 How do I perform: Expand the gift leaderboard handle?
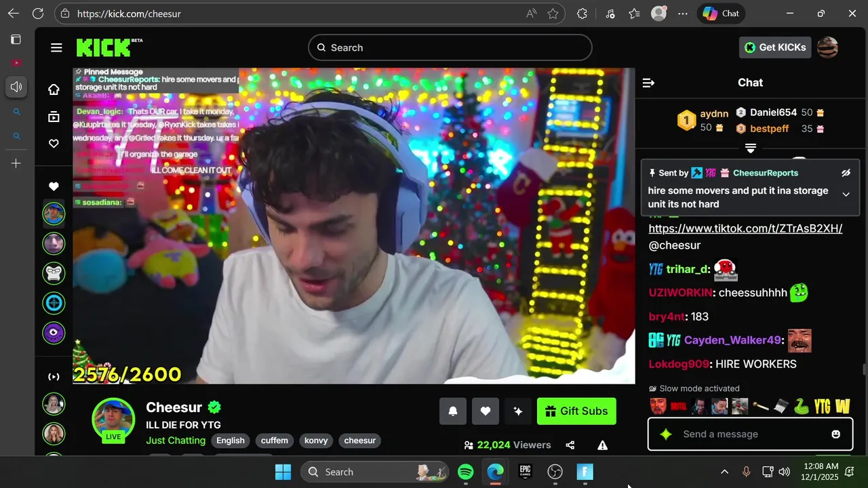pyautogui.click(x=751, y=148)
